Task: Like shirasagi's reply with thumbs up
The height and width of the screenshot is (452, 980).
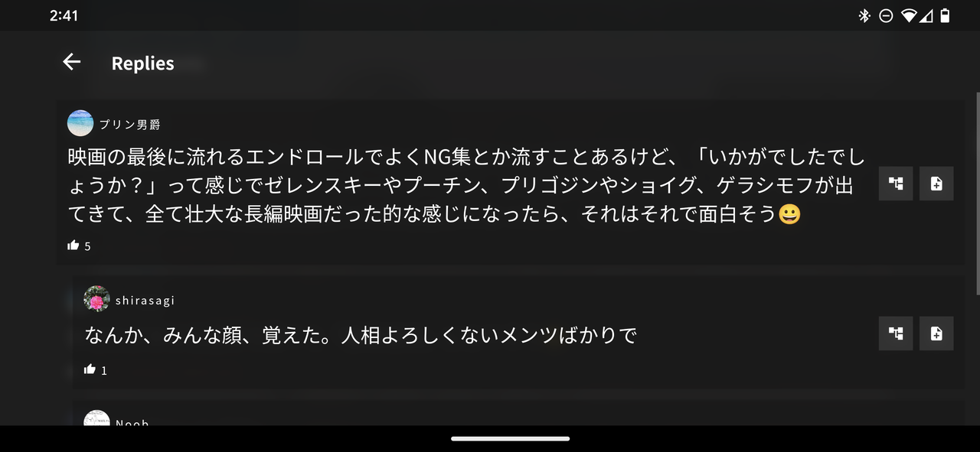Action: coord(90,369)
